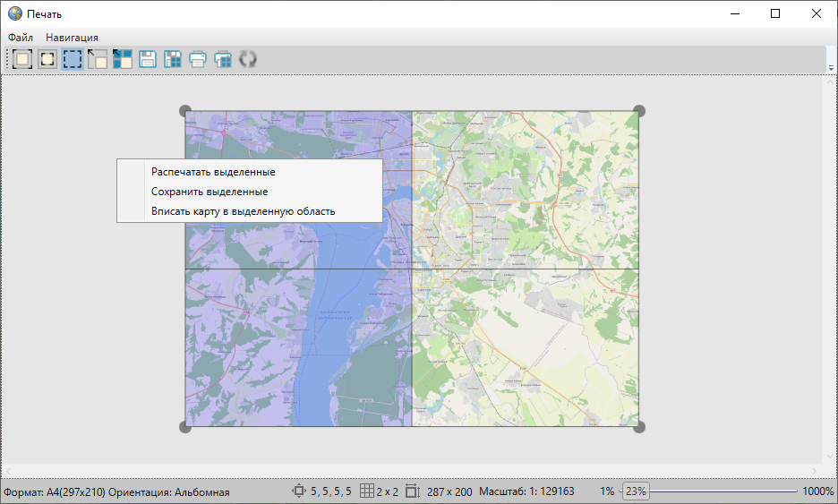Click Вписать карту в выделенную область
This screenshot has width=838, height=504.
[x=243, y=211]
